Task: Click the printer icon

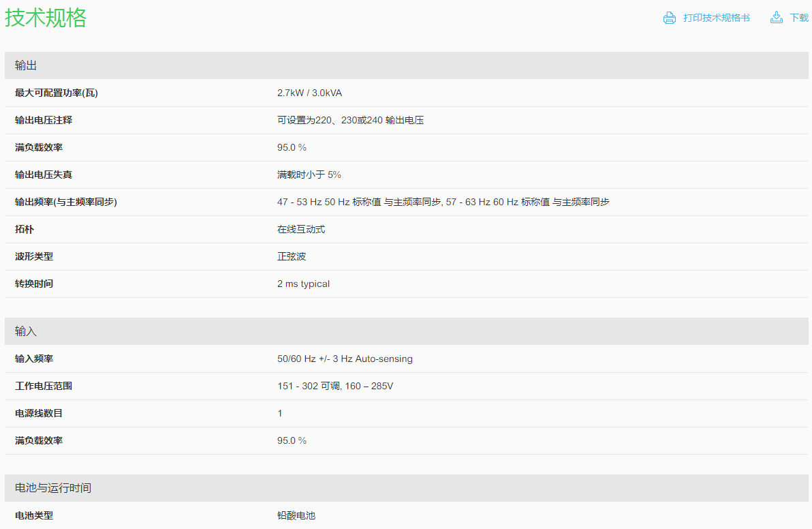Action: pos(669,18)
